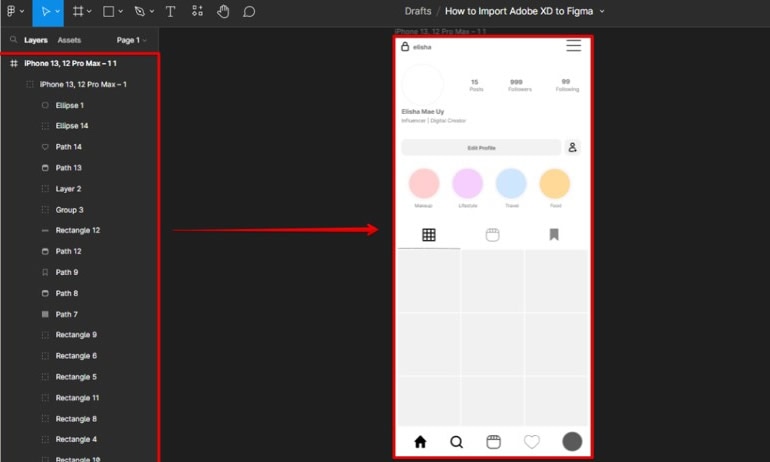Image resolution: width=770 pixels, height=462 pixels.
Task: Open the Figma main menu icon
Action: [11, 11]
